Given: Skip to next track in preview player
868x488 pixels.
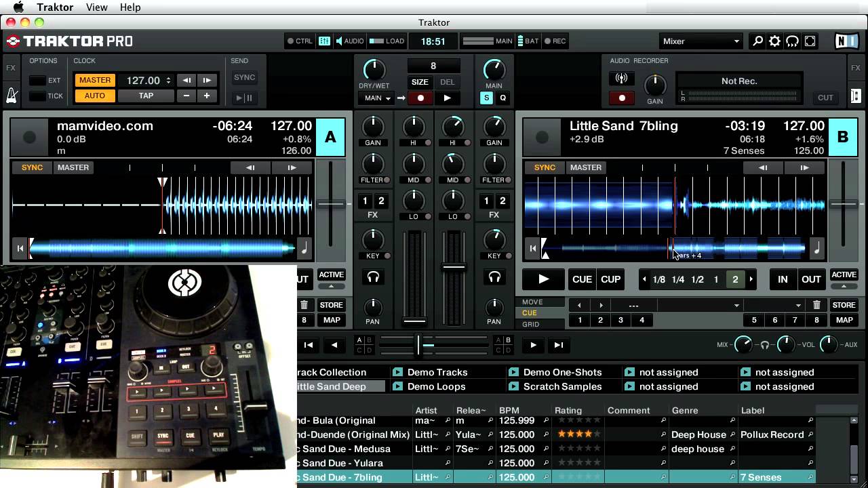Looking at the screenshot, I should 559,345.
